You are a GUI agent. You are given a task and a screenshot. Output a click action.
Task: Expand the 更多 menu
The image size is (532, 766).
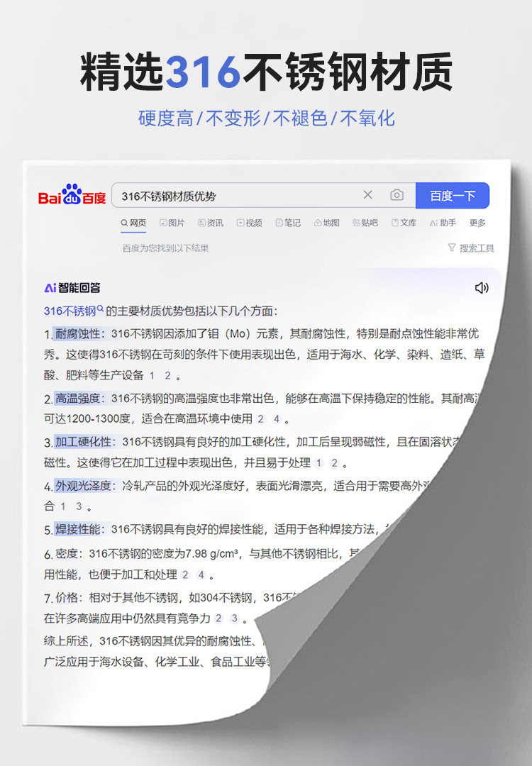[477, 223]
